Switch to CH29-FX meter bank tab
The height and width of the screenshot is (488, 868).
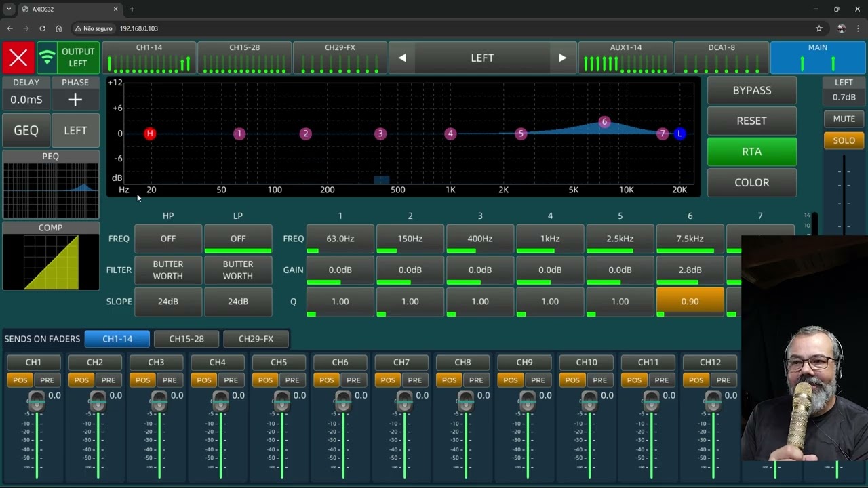(x=340, y=58)
